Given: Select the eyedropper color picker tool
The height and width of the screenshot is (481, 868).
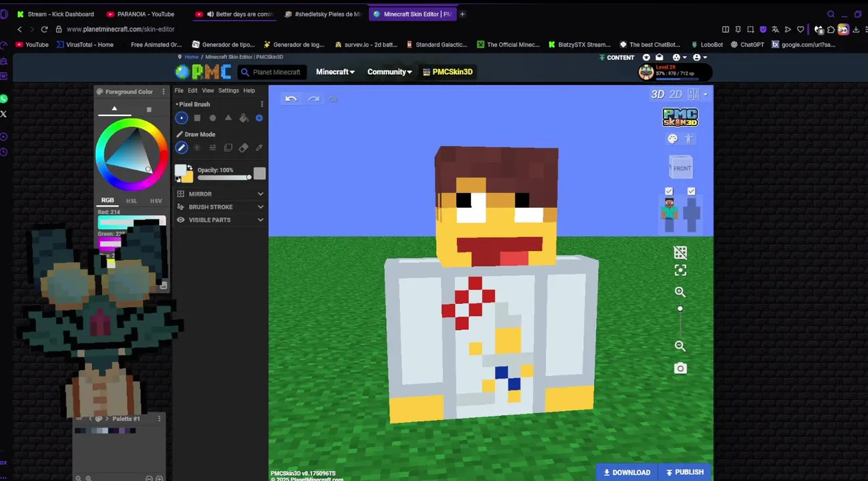Looking at the screenshot, I should (x=259, y=148).
